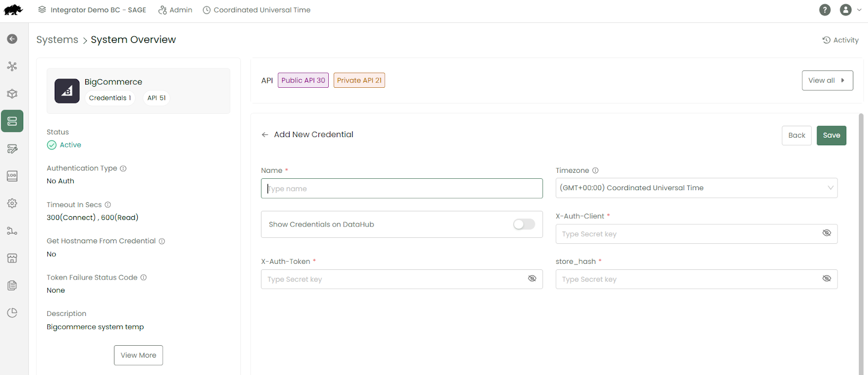Viewport: 868px width, 375px height.
Task: Open the store marketplace sidebar icon
Action: click(12, 258)
